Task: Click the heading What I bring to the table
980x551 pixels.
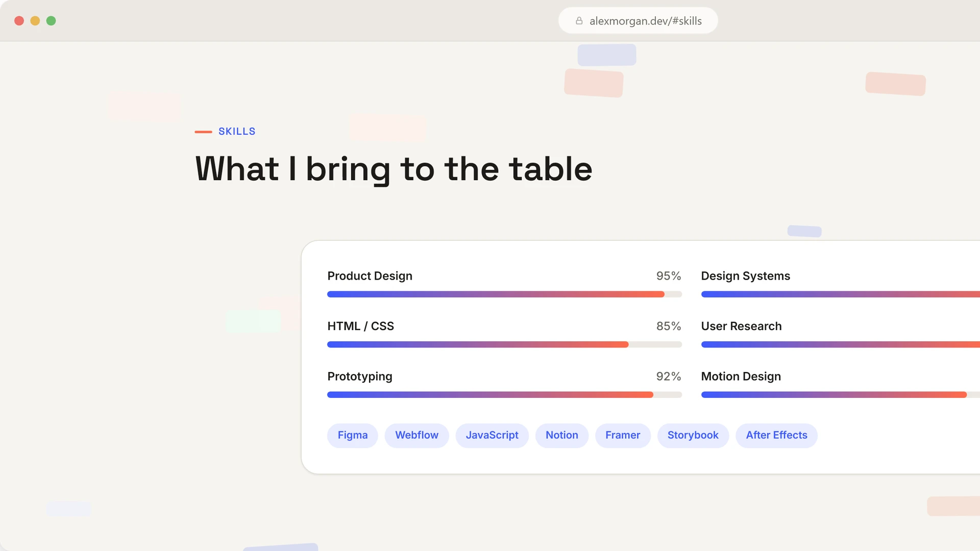Action: (x=394, y=169)
